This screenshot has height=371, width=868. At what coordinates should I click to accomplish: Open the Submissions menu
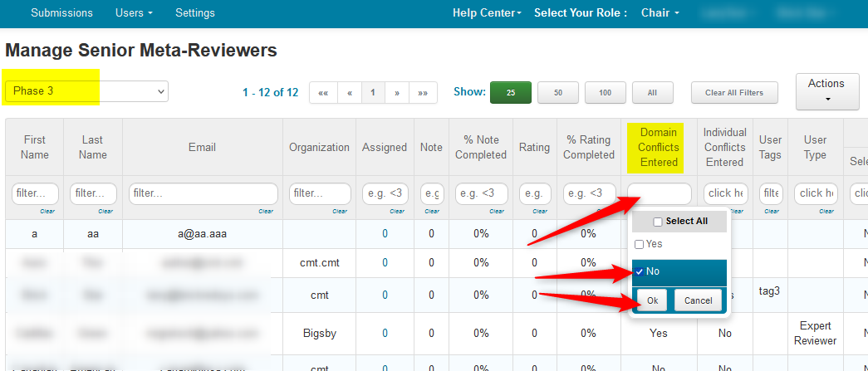point(61,13)
